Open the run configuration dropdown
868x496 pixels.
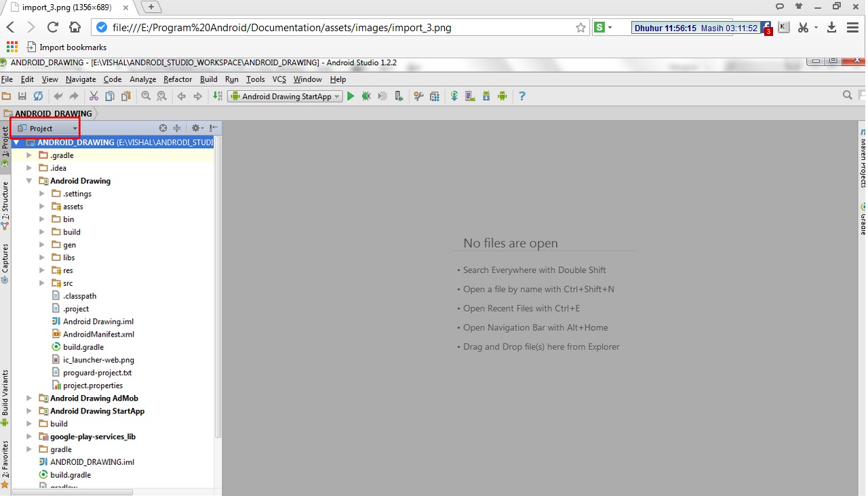pyautogui.click(x=337, y=96)
